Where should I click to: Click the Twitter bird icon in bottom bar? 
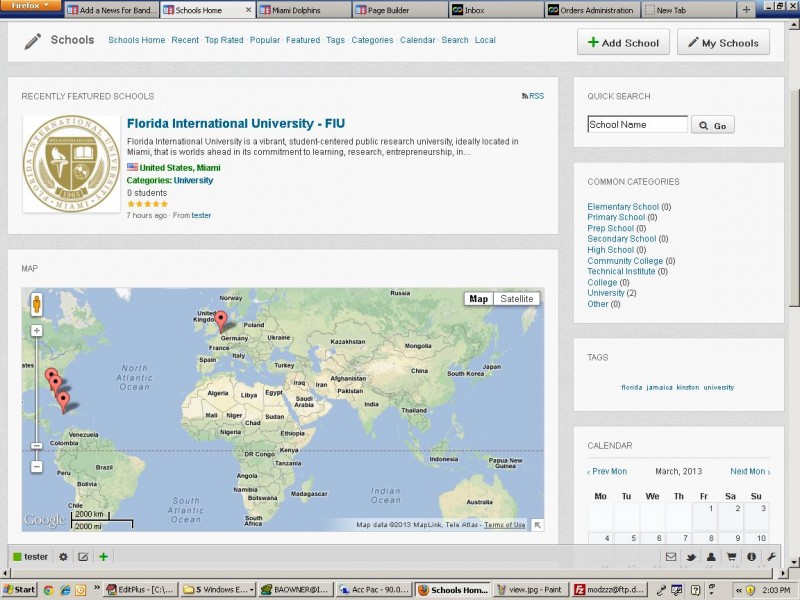[691, 557]
